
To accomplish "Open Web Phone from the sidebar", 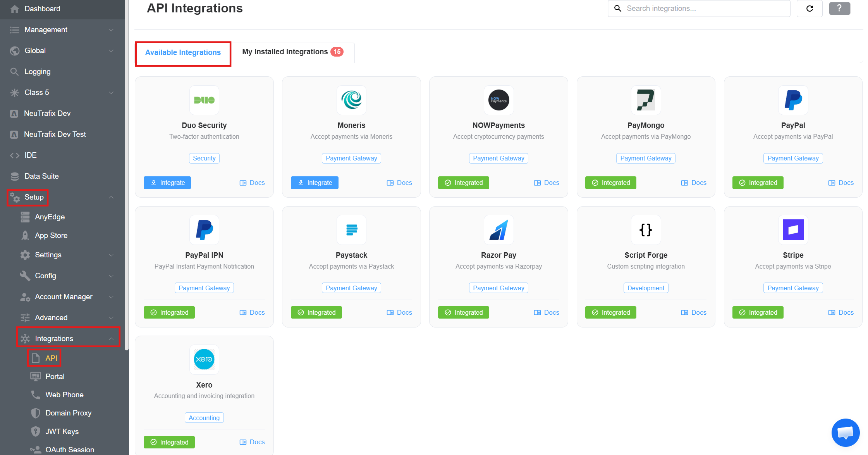I will [64, 395].
